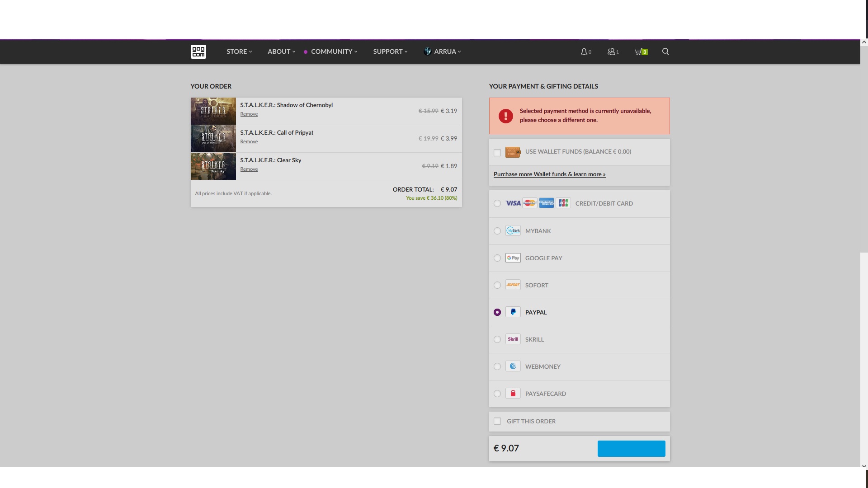Click the Paysafecard lock icon
This screenshot has width=868, height=488.
pos(513,393)
